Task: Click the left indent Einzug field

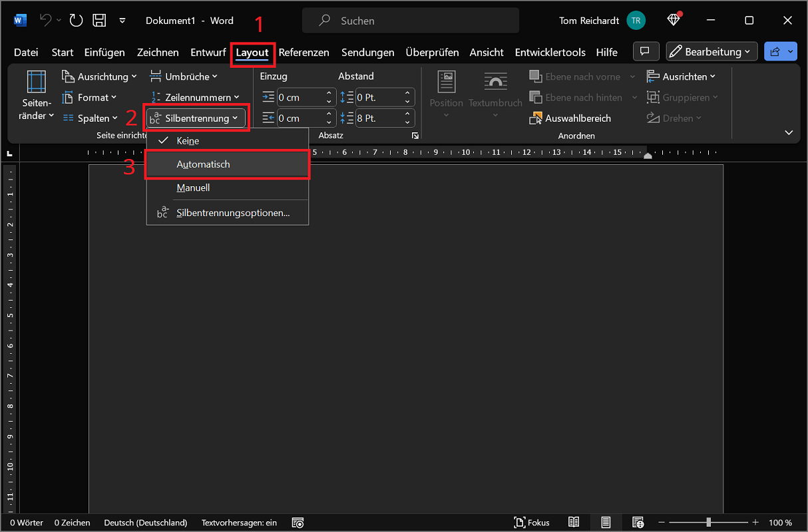Action: click(300, 97)
